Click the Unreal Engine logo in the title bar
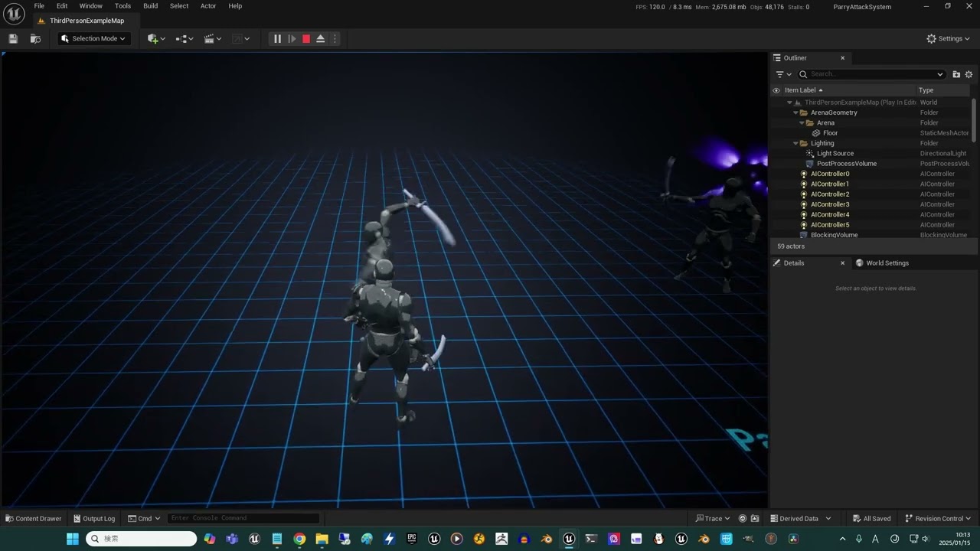The image size is (980, 551). [14, 14]
